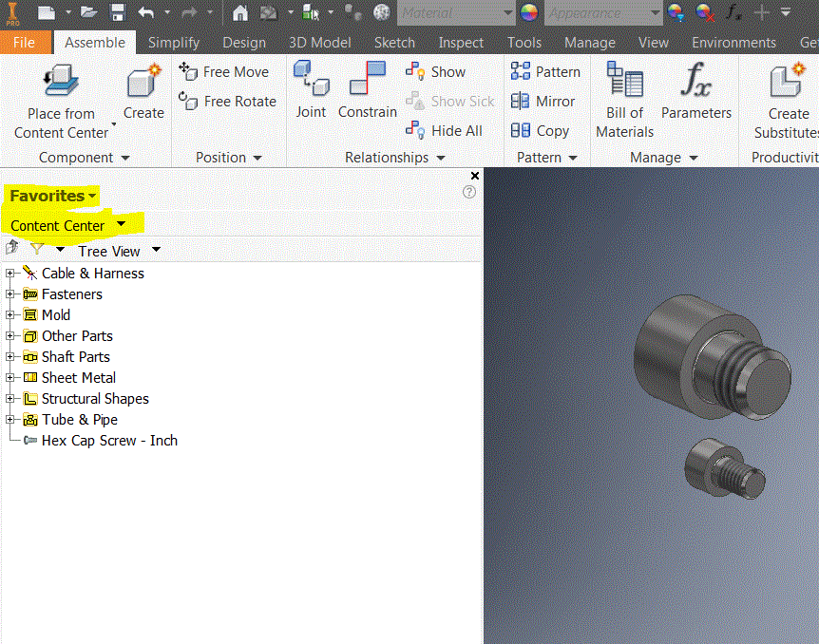Click the Create component icon
819x644 pixels.
tap(143, 91)
